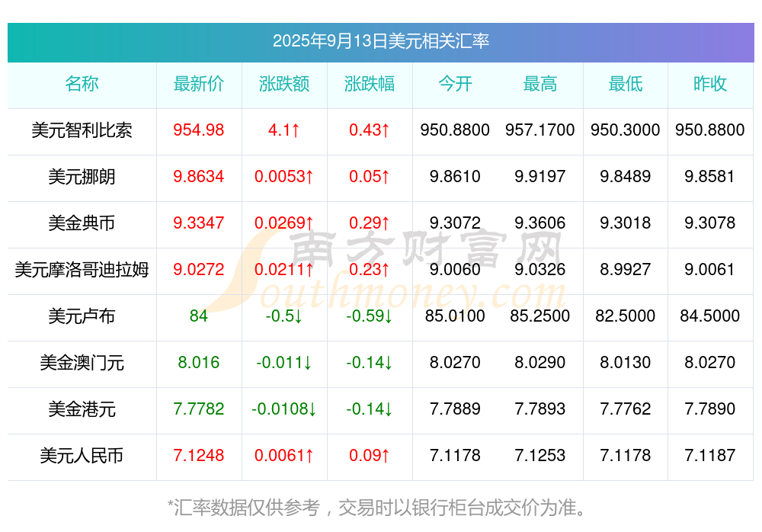Click the open value 85.0100
Viewport: 762px width, 532px height.
455,316
